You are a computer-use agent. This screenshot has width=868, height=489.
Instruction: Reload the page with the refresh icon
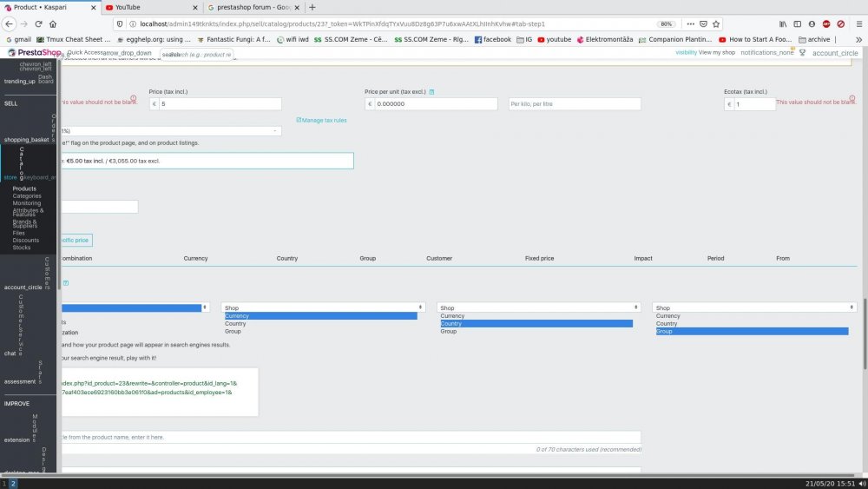(x=38, y=23)
